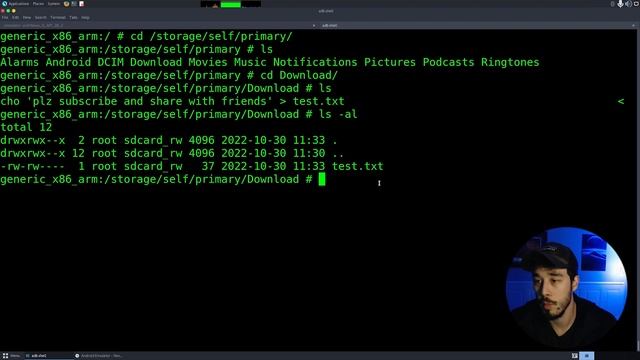Click 'test.txt' in the ls -al listing
640x360 pixels.
click(358, 166)
